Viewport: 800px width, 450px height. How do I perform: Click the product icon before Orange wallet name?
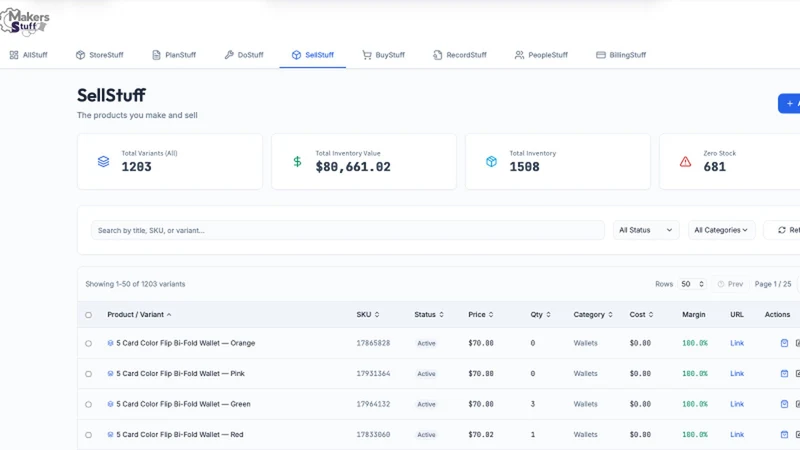(x=110, y=343)
